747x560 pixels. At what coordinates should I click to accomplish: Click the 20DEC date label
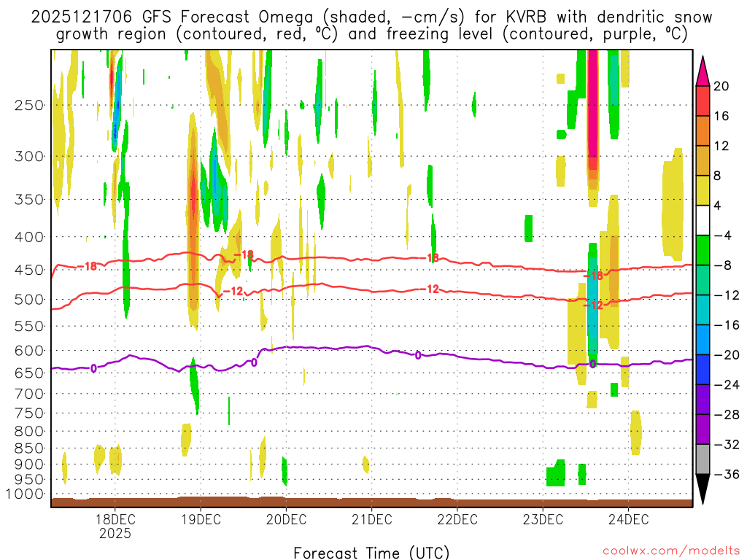[x=286, y=520]
